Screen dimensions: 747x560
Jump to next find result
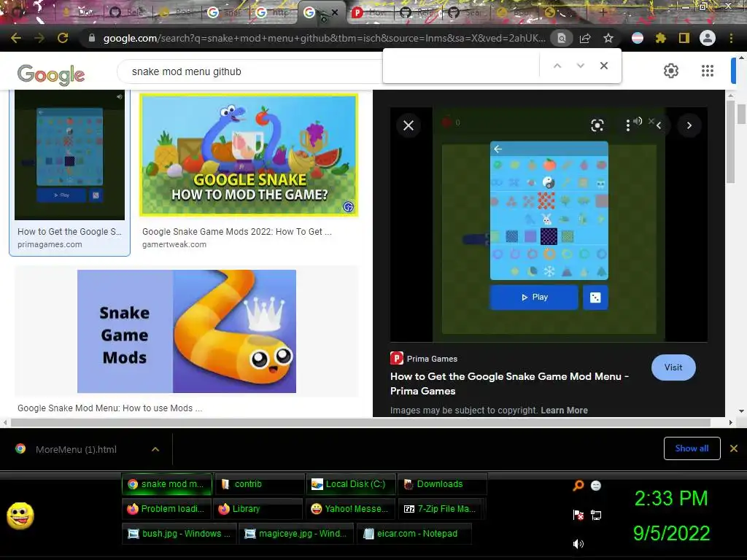tap(580, 66)
